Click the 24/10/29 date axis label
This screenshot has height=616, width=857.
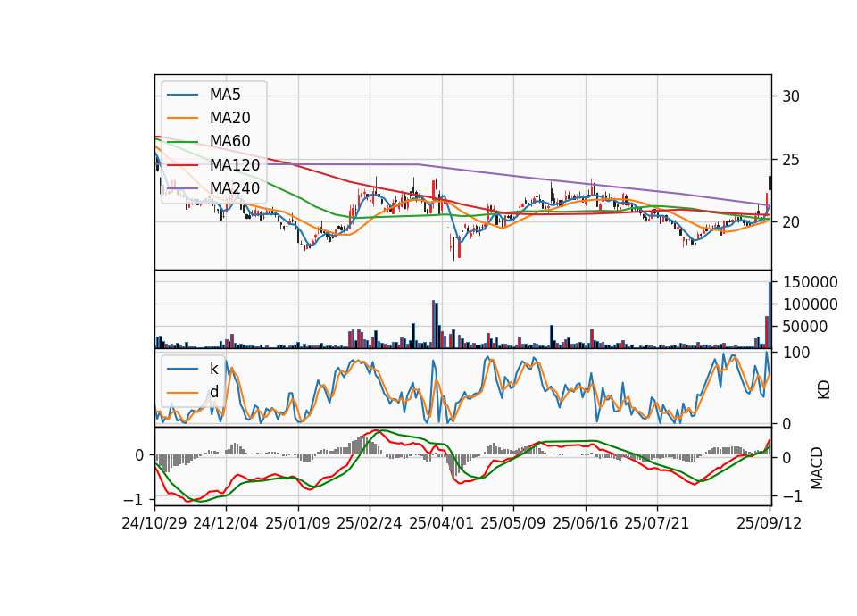[x=154, y=523]
